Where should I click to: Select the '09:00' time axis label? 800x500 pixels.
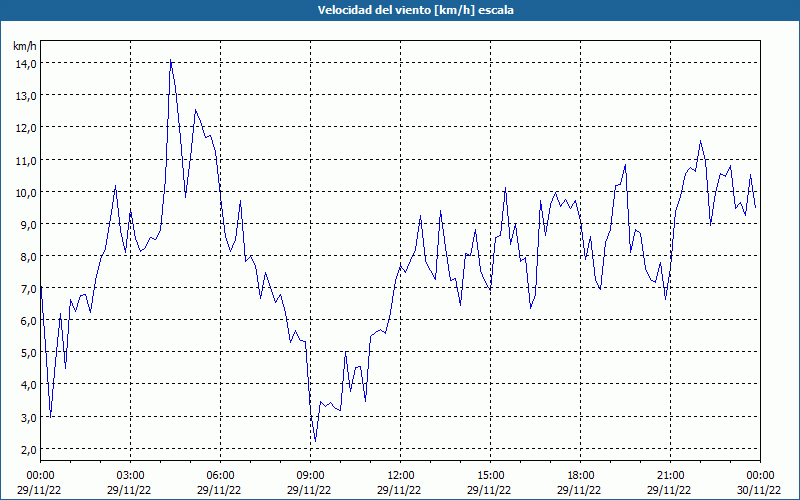pos(310,476)
